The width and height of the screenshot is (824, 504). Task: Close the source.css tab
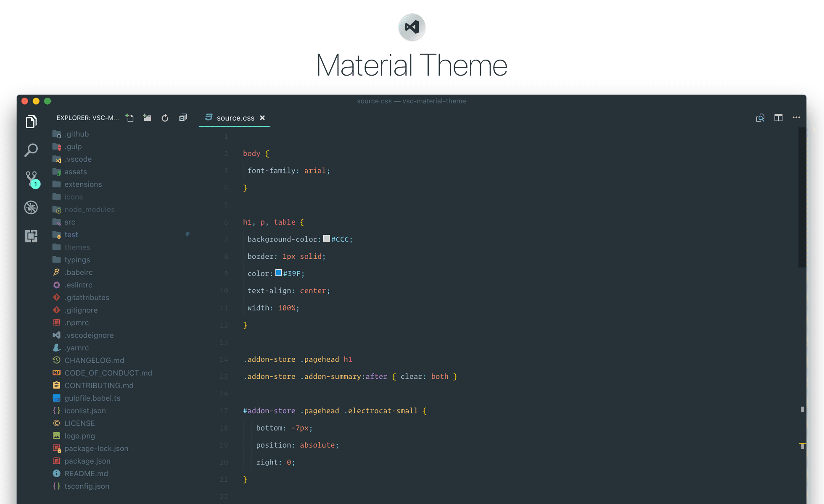coord(262,118)
